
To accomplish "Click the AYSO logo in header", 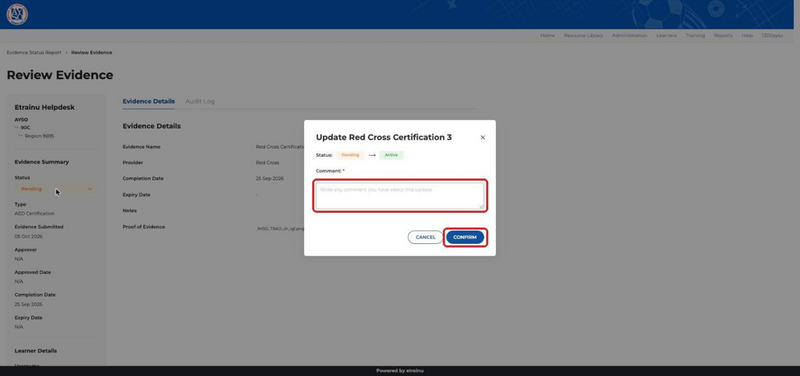I will [x=17, y=14].
